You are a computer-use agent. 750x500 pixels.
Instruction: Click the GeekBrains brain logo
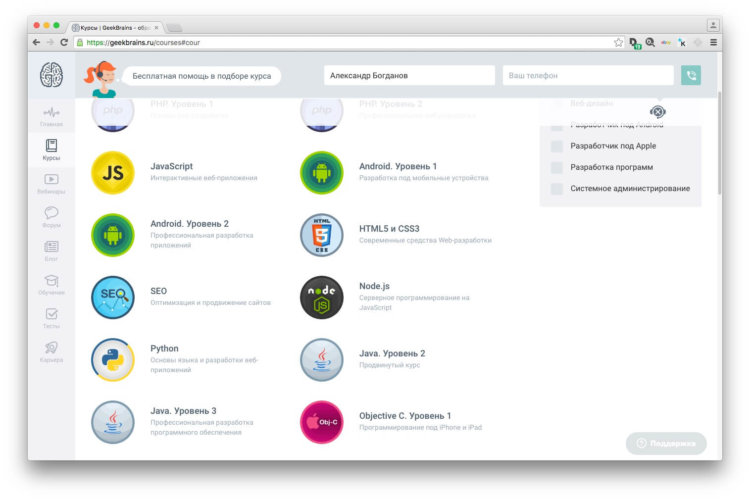tap(51, 75)
